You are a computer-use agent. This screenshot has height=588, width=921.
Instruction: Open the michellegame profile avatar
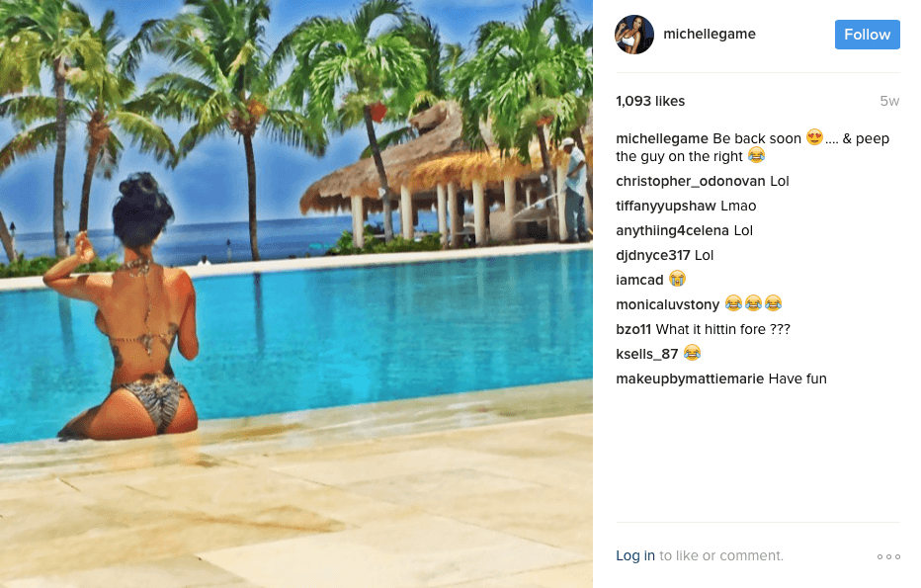pyautogui.click(x=634, y=35)
